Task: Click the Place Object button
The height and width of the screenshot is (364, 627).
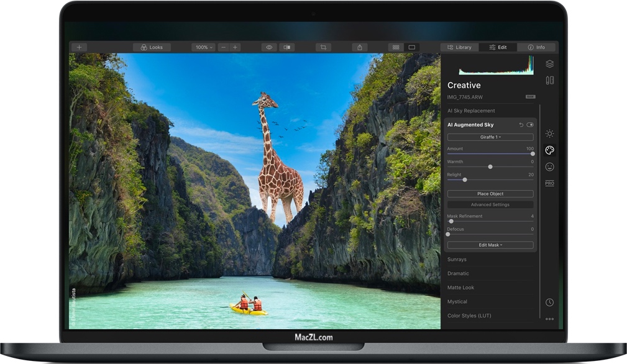Action: point(490,194)
